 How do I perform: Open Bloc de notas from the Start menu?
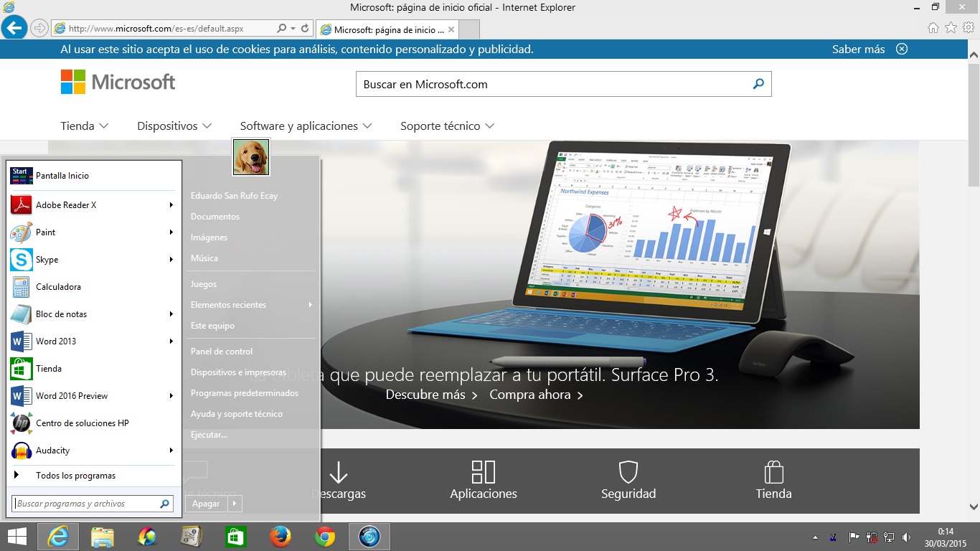93,314
